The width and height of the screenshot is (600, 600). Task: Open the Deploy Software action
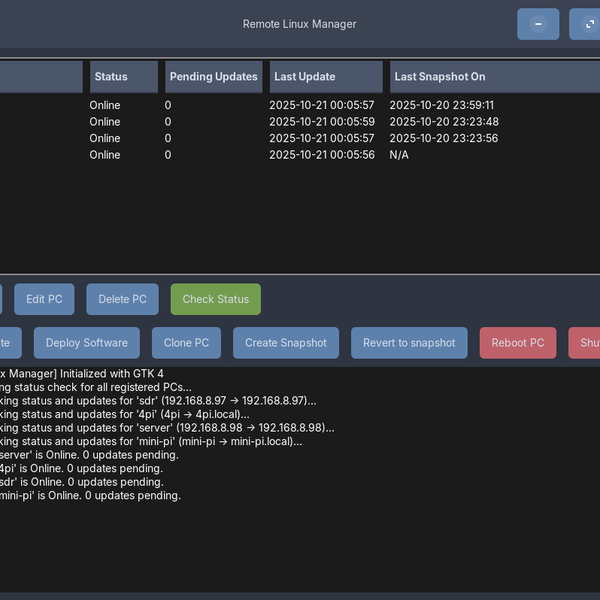coord(86,343)
